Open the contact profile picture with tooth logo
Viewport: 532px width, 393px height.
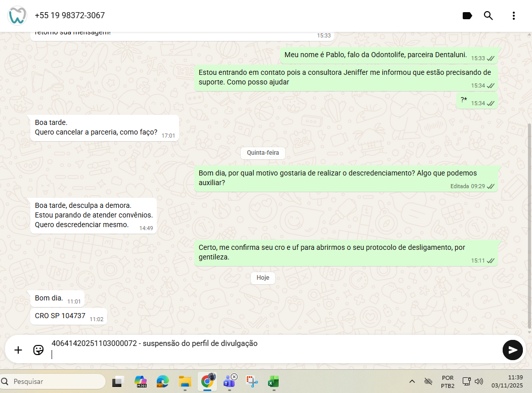17,16
